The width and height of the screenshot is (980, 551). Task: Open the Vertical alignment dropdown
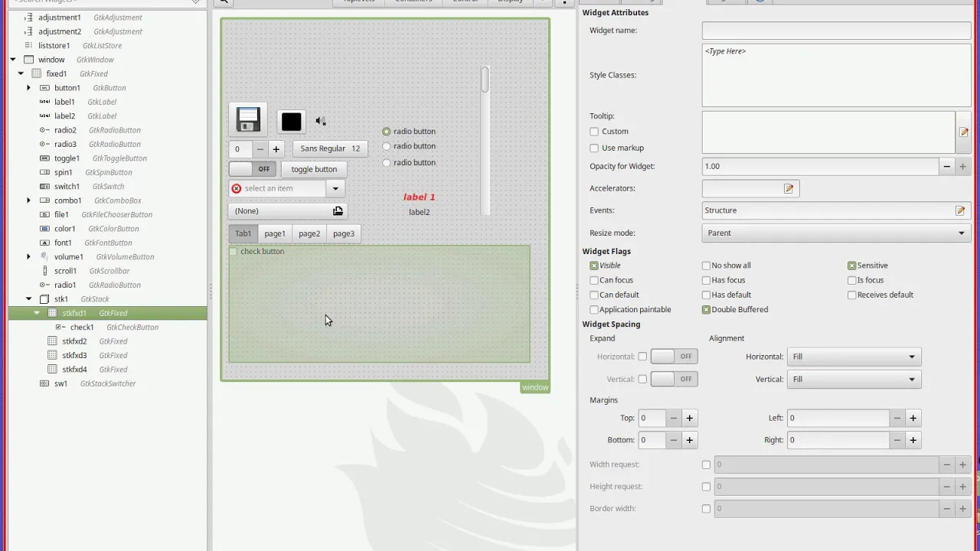point(854,379)
